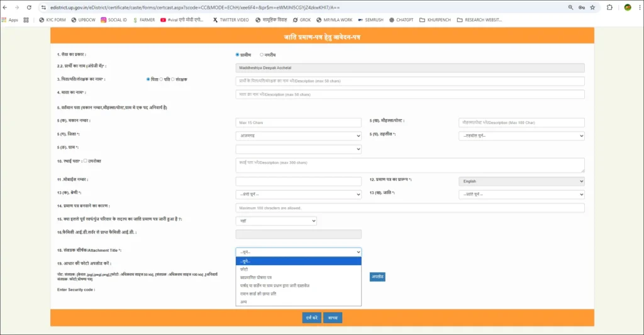Open the CHATGPT bookmark
This screenshot has width=644, height=335.
click(x=401, y=20)
